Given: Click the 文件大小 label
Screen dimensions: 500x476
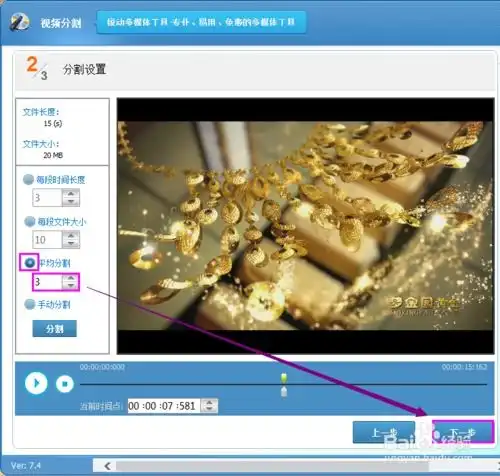Looking at the screenshot, I should coord(41,144).
